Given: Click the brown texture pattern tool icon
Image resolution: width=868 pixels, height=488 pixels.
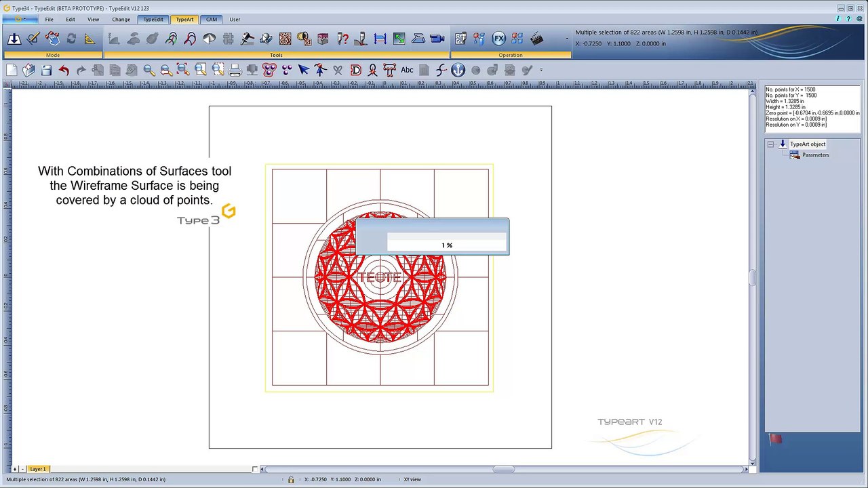Looking at the screenshot, I should click(285, 39).
